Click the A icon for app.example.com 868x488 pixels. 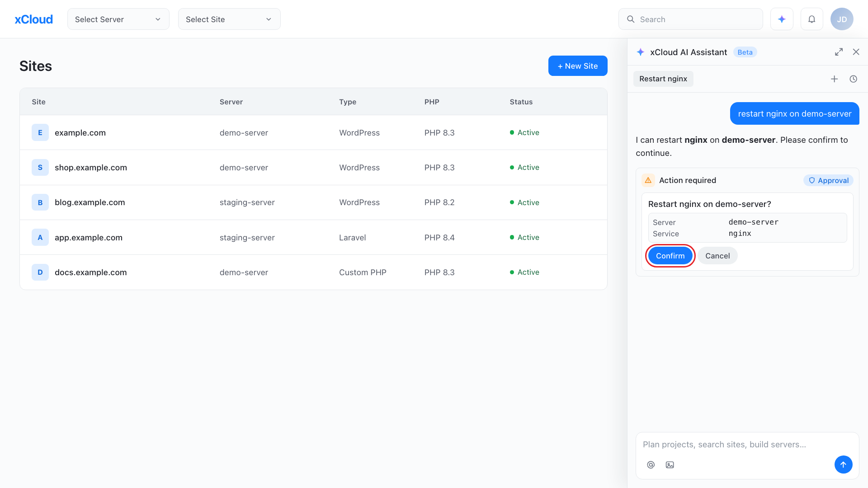point(40,237)
